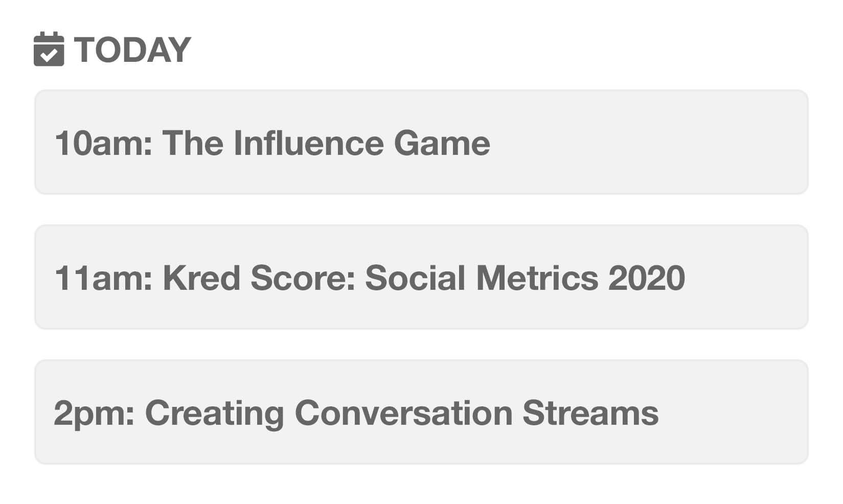
Task: Open the 10am The Influence Game session
Action: [x=421, y=142]
